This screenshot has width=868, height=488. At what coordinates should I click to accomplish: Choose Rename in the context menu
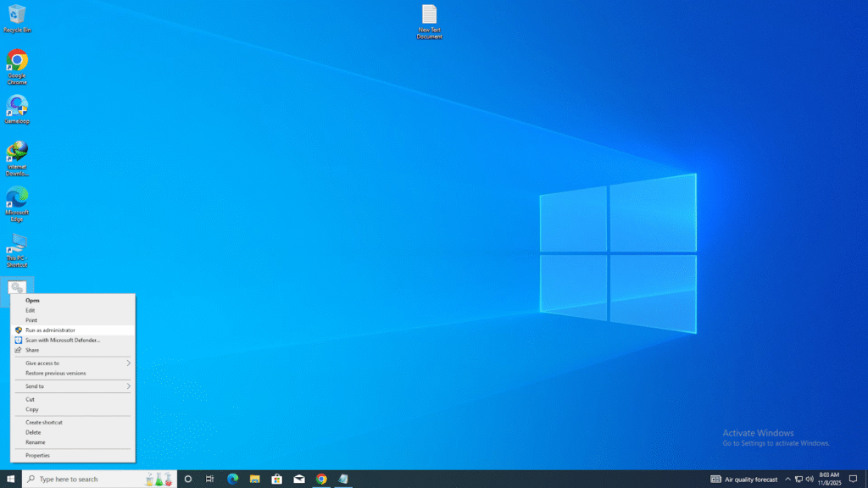(36, 442)
